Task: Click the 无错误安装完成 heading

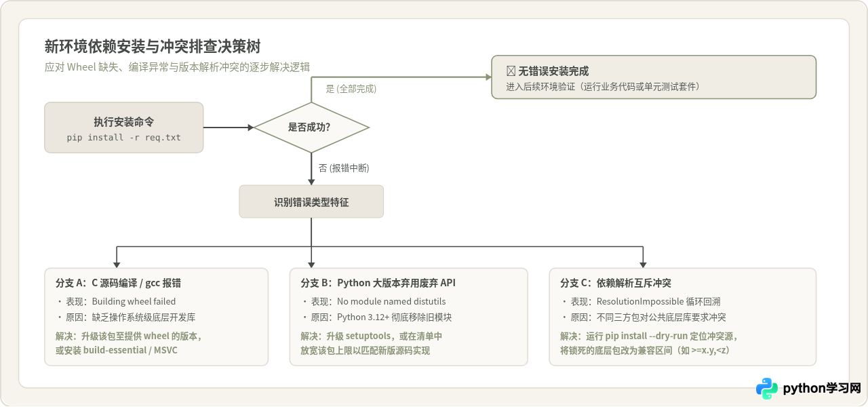Action: [x=553, y=71]
